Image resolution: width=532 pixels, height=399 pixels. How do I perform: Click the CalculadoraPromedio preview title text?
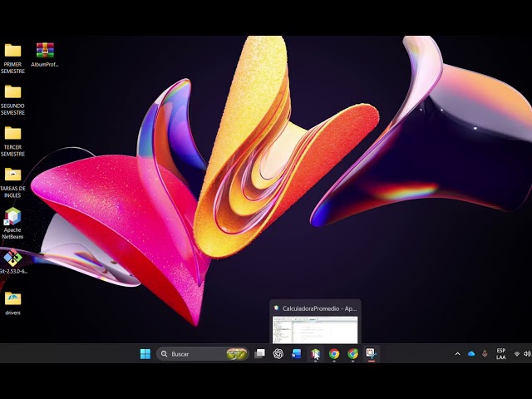(x=319, y=308)
